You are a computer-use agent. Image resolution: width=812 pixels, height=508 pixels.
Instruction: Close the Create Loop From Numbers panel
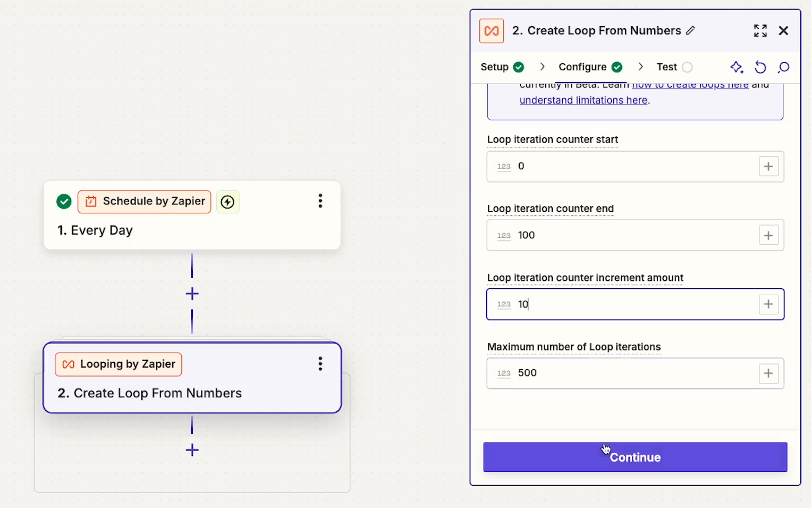(x=783, y=31)
